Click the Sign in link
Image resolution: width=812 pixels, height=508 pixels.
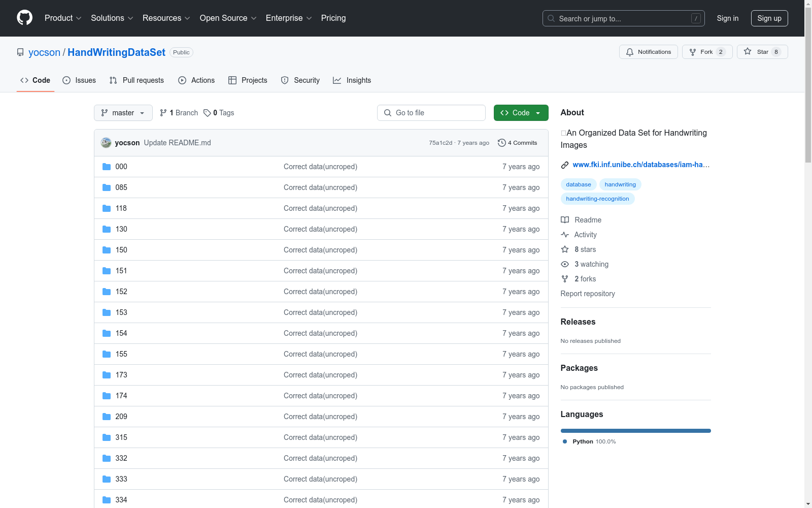click(x=728, y=18)
